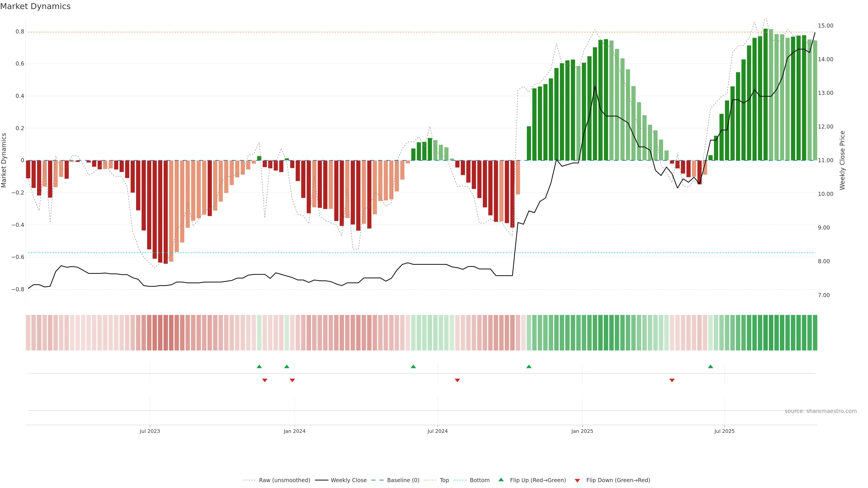868x488 pixels.
Task: Click the Flip Down red triangle legend icon
Action: (x=577, y=481)
